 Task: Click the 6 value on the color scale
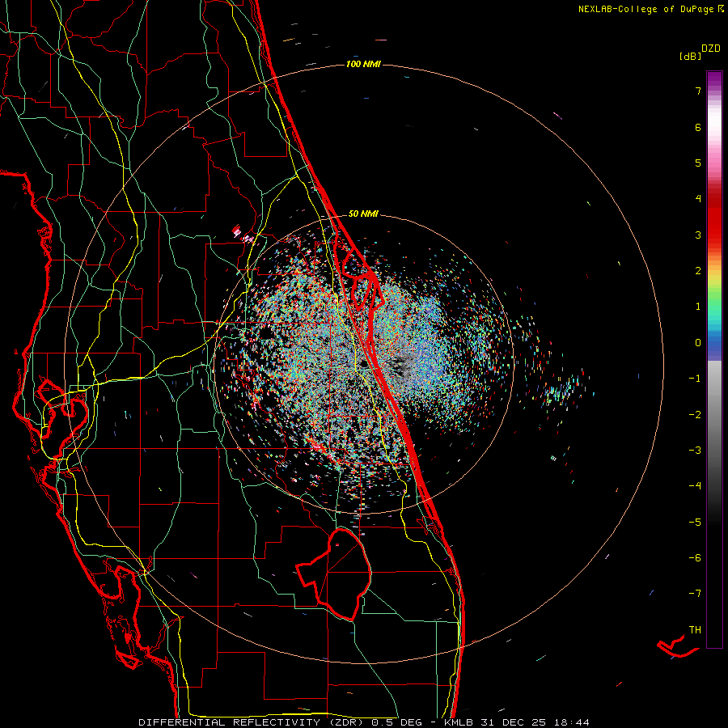(698, 127)
